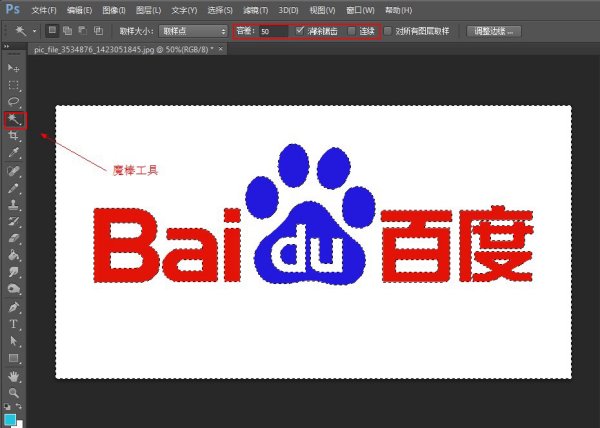Select the Lasso tool
Viewport: 600px width, 428px height.
click(13, 102)
